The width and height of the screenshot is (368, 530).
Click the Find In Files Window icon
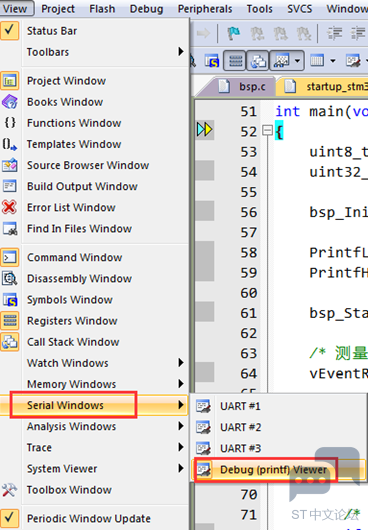(x=9, y=228)
